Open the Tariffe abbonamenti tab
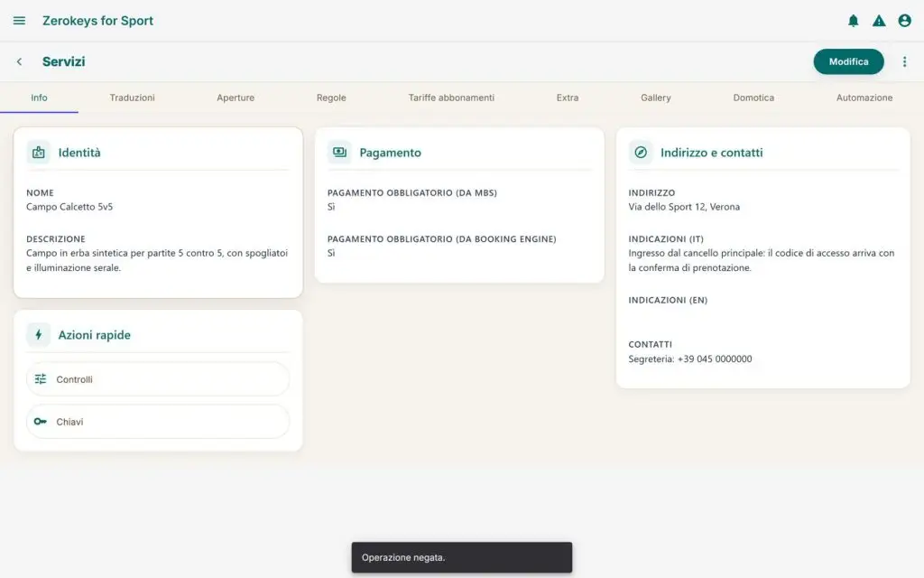This screenshot has width=924, height=578. click(451, 98)
